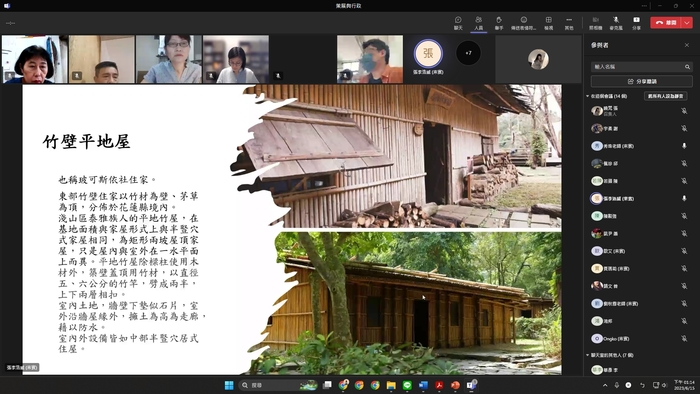
Task: Select the black-haired woman's first video tile
Action: [x=35, y=59]
